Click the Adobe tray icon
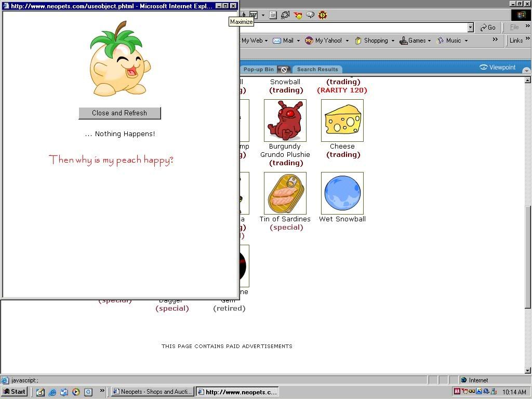 [457, 391]
